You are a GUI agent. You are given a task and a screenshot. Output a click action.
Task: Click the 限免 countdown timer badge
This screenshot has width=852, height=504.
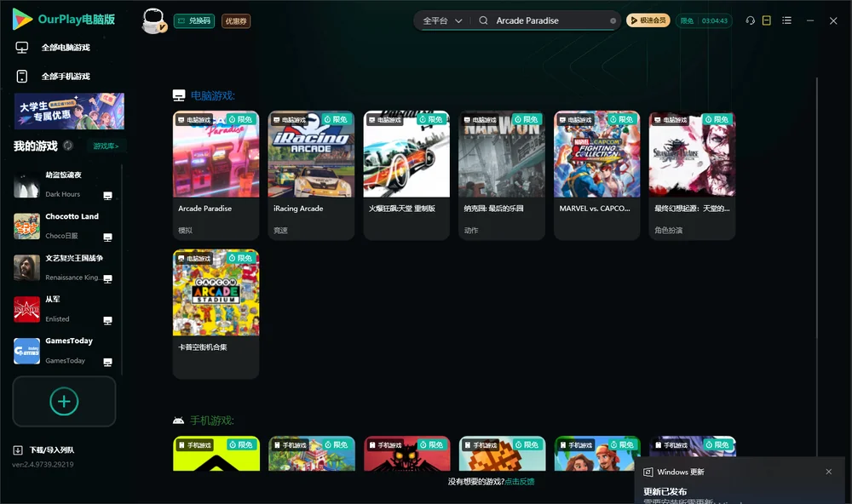(x=704, y=20)
